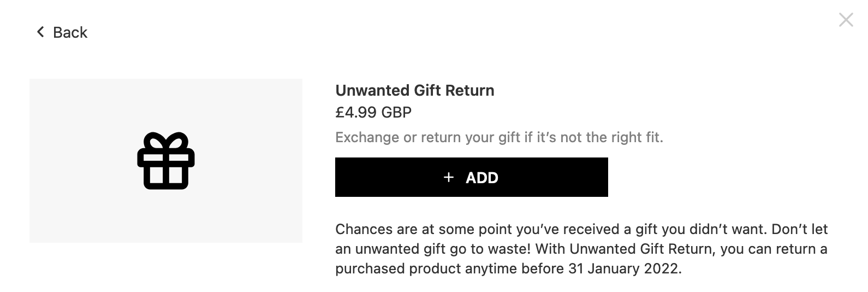The width and height of the screenshot is (868, 292).
Task: Click the back chevron arrow icon
Action: pyautogui.click(x=40, y=32)
